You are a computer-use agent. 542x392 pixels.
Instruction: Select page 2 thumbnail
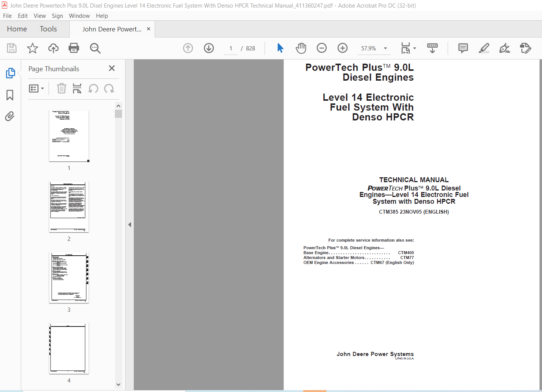(69, 207)
